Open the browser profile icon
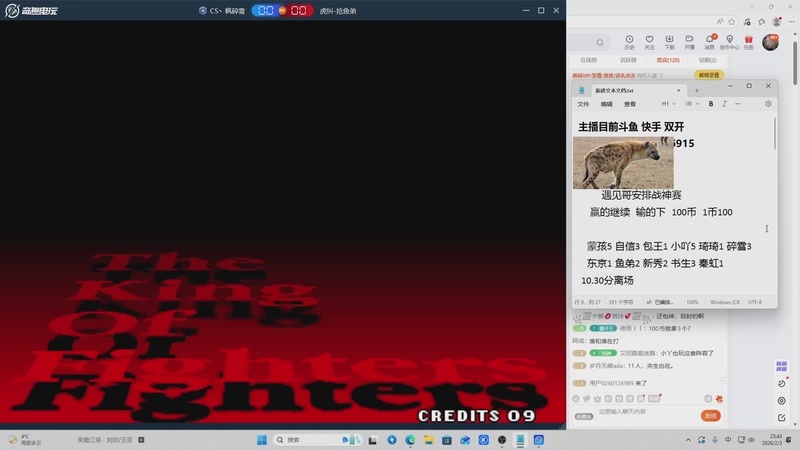This screenshot has height=450, width=800. pos(777,21)
